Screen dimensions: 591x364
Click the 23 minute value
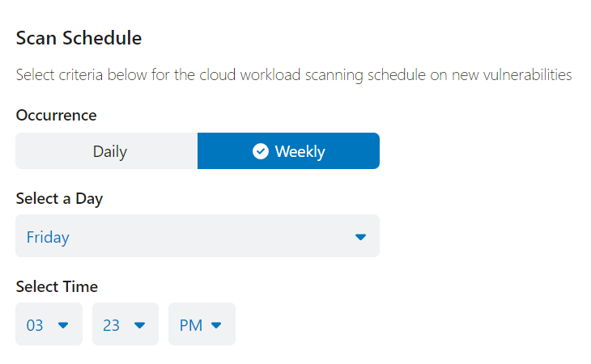pos(112,325)
